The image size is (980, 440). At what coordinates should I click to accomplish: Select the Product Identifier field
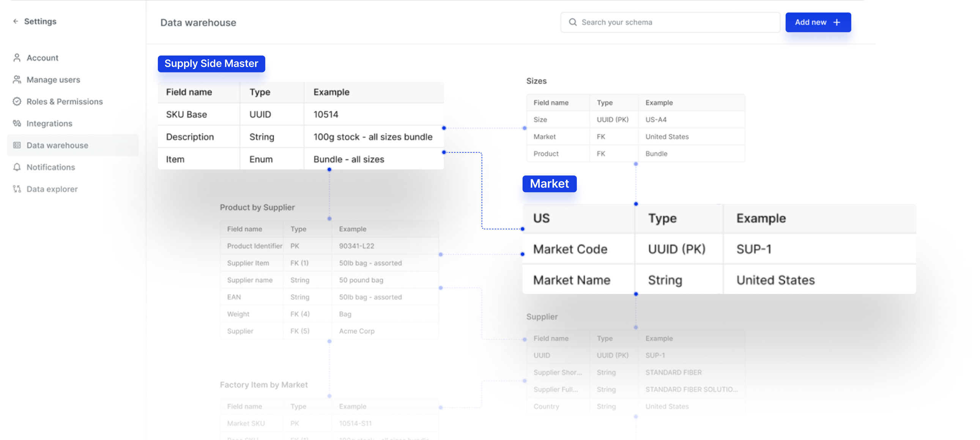click(x=255, y=246)
